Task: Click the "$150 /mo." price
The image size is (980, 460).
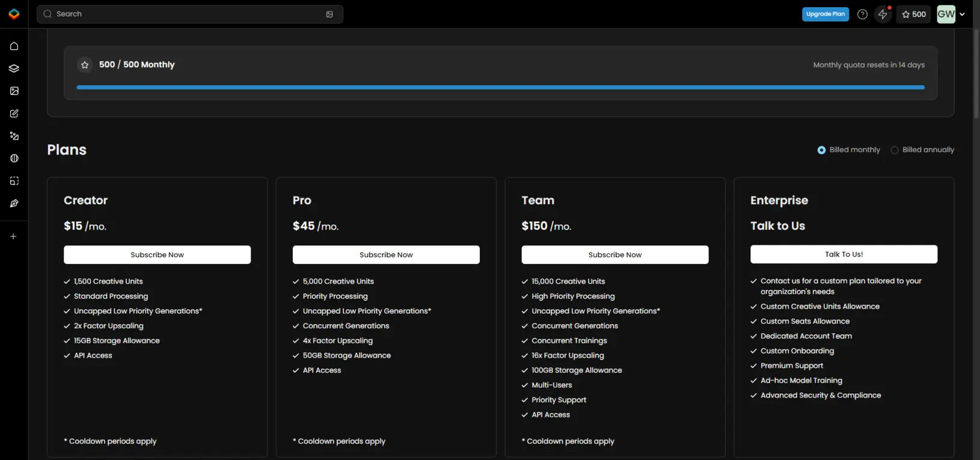Action: tap(547, 226)
